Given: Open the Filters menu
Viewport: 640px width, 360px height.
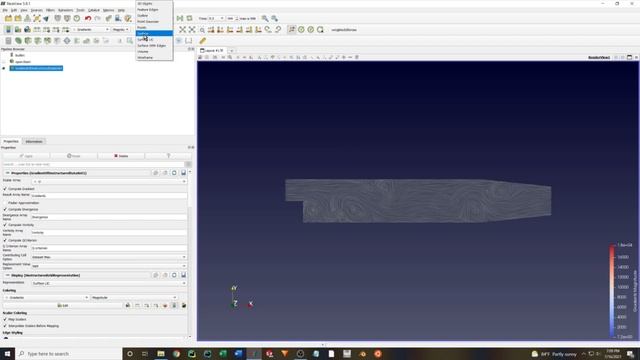Looking at the screenshot, I should click(x=50, y=10).
